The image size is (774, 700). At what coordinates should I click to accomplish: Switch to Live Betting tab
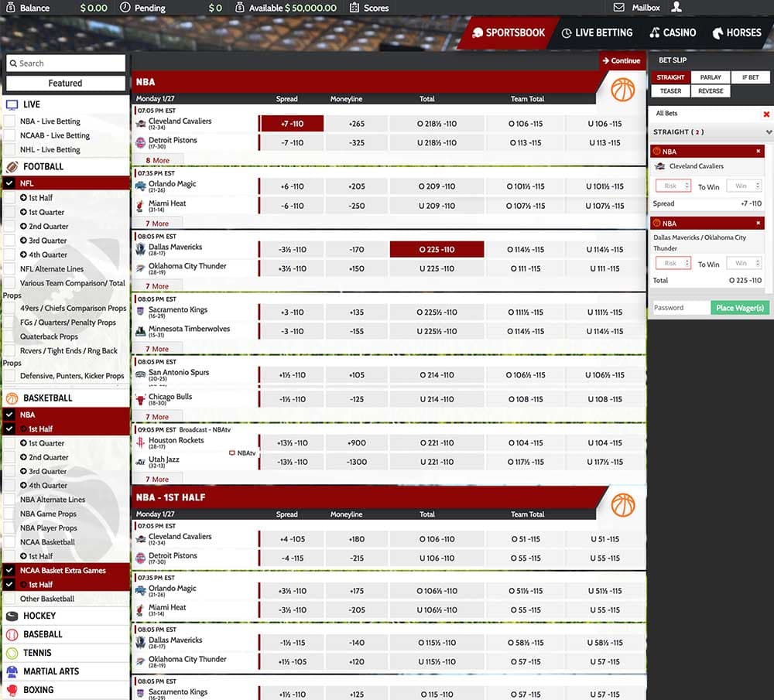pyautogui.click(x=597, y=32)
